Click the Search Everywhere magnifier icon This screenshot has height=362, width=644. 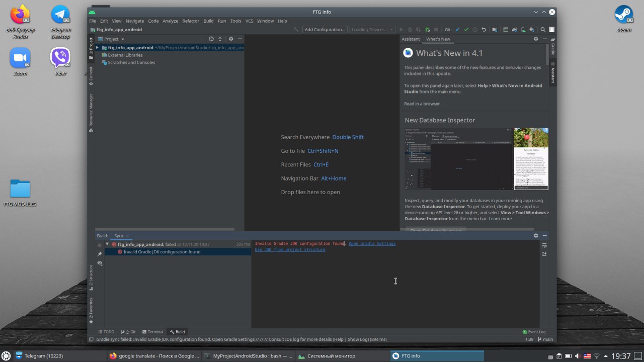click(x=543, y=30)
